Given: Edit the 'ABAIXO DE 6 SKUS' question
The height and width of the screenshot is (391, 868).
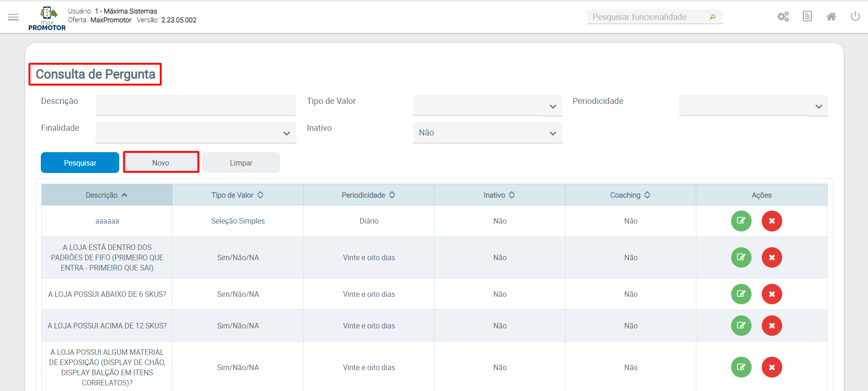Looking at the screenshot, I should (x=741, y=294).
